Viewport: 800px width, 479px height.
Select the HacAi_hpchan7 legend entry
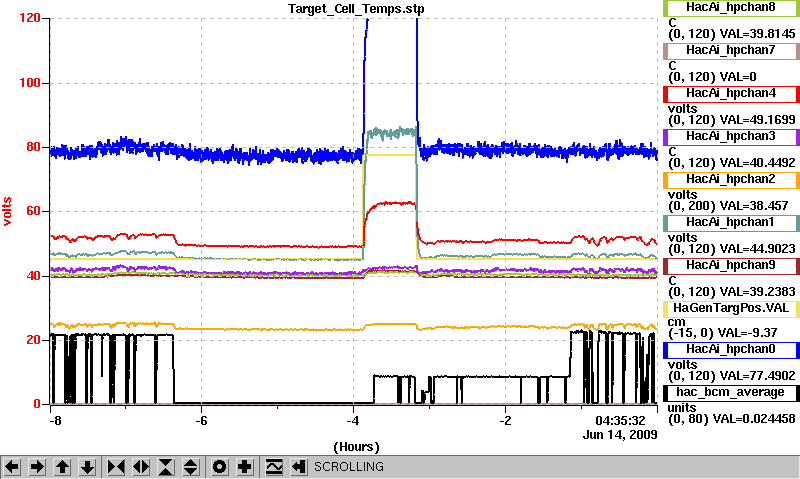pos(731,51)
